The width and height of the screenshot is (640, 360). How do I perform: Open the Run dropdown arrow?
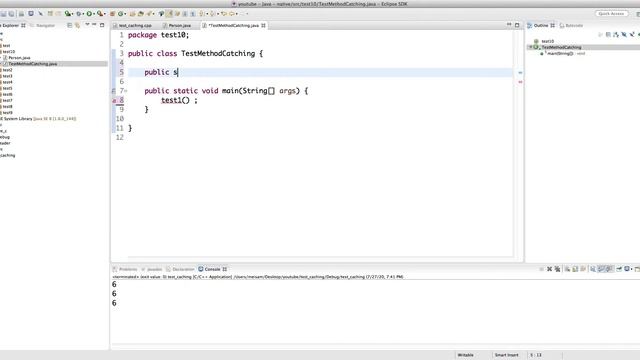93,14
